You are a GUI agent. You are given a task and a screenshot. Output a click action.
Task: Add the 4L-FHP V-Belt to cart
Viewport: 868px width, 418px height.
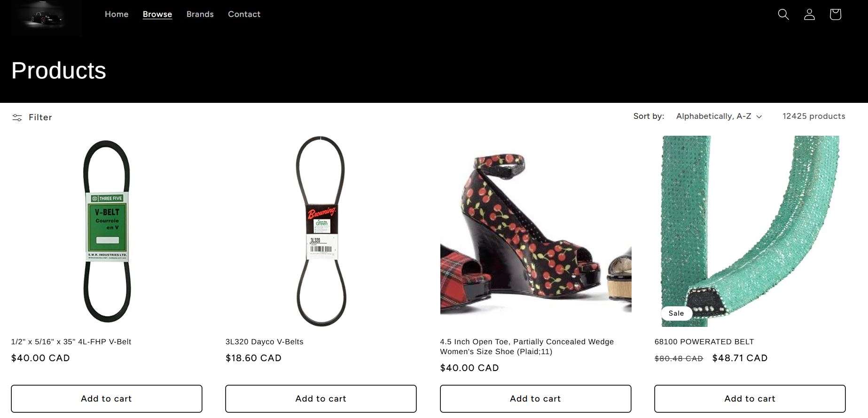tap(107, 399)
